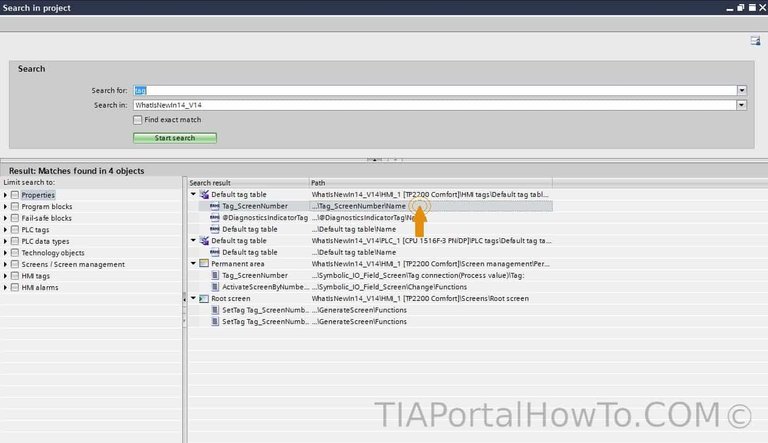Check the HMI tags filter checkbox
The image size is (768, 443).
(15, 276)
